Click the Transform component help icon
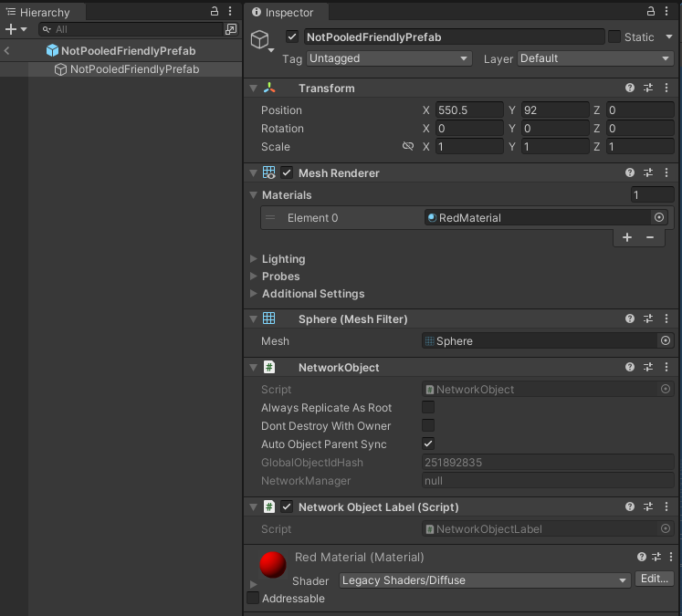The width and height of the screenshot is (682, 616). click(630, 89)
